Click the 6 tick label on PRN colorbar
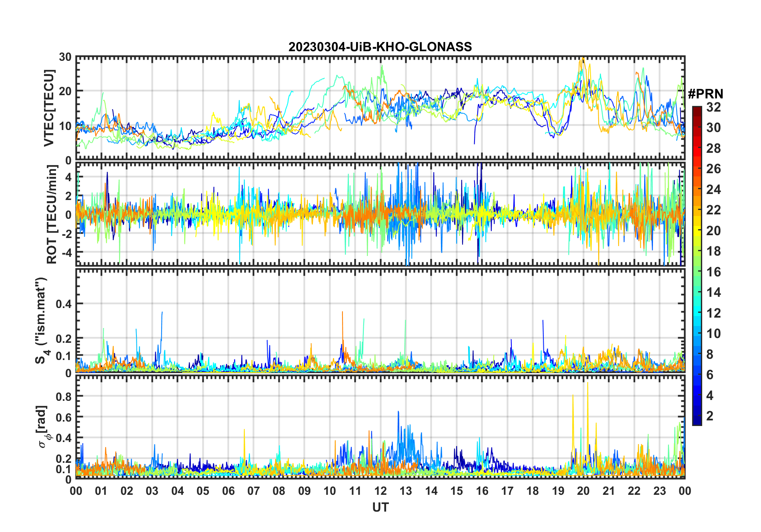 click(710, 375)
